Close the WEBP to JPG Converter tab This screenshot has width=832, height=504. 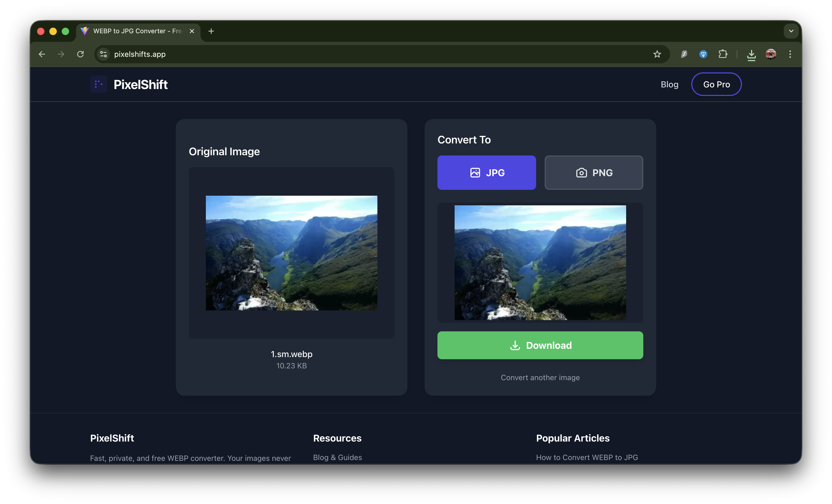(x=192, y=31)
